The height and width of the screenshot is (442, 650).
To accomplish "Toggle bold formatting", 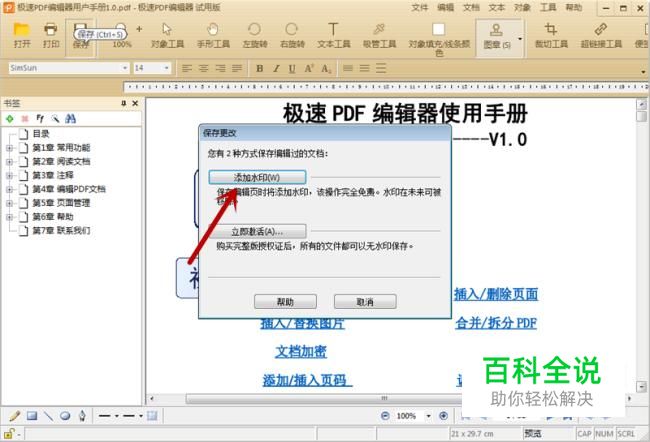I will pyautogui.click(x=260, y=68).
